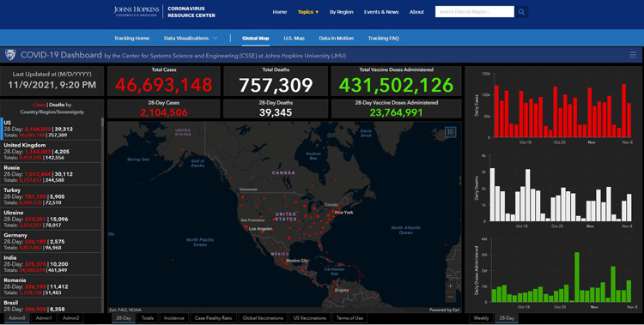This screenshot has width=644, height=325.
Task: Select US in the country list
Action: coord(51,129)
